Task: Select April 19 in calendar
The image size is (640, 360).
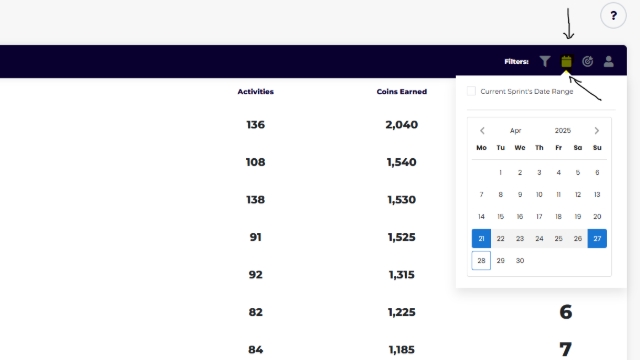Action: 578,217
